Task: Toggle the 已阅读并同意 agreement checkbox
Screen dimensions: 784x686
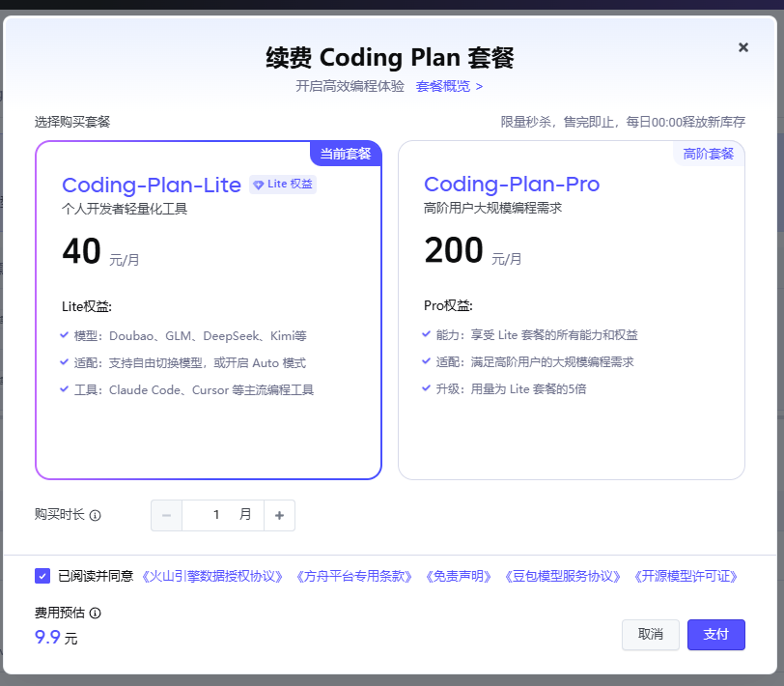Action: pos(42,576)
